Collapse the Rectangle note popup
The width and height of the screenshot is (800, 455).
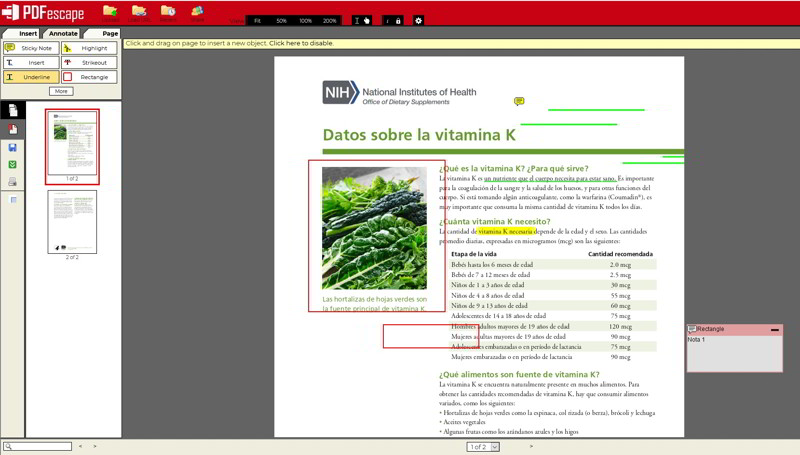(774, 329)
